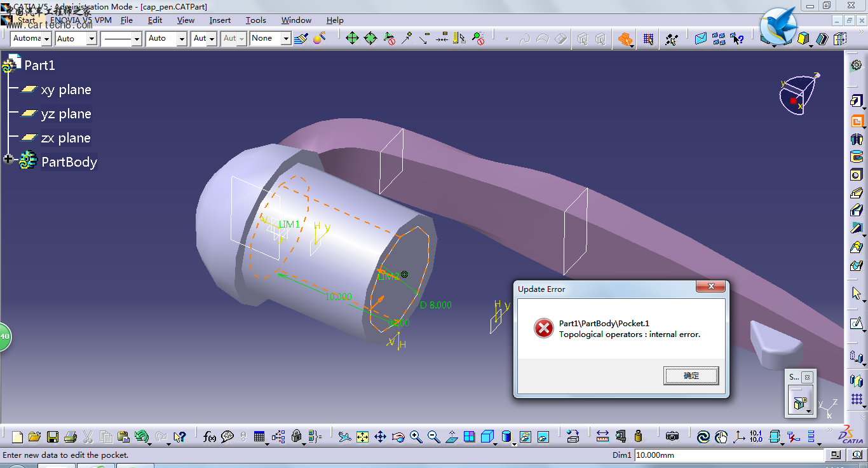Select the xy plane in tree
868x468 pixels.
tap(65, 90)
